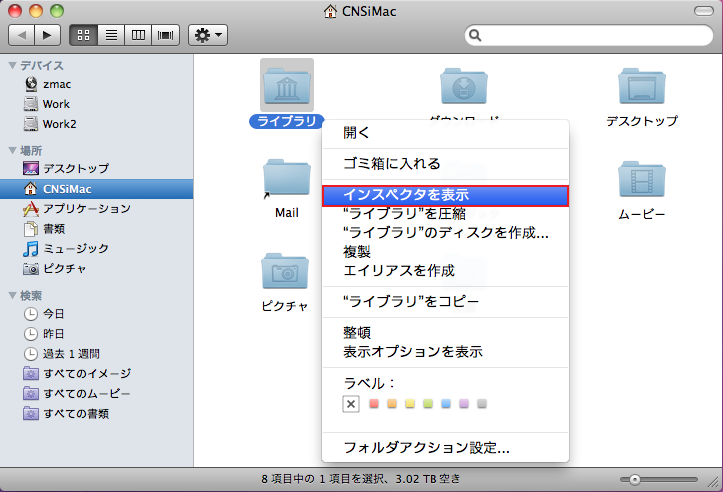Screen dimensions: 723x492
Task: Collapse the デバイス sidebar section
Action: pyautogui.click(x=12, y=65)
